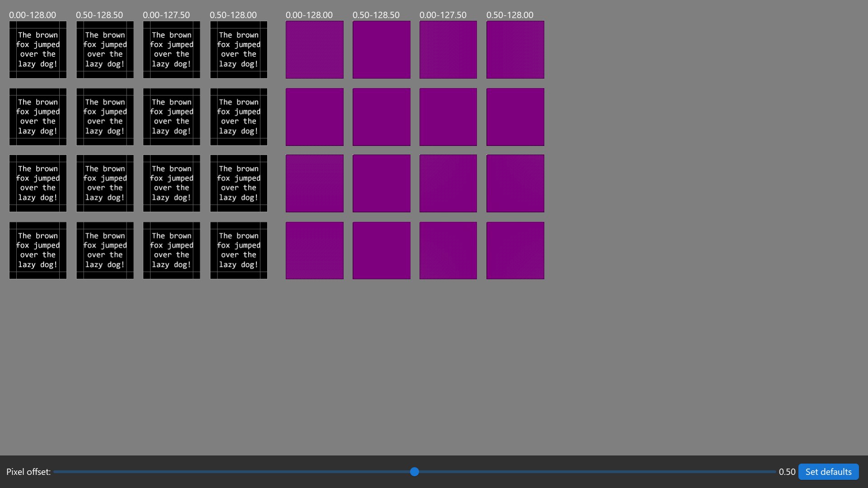Image resolution: width=868 pixels, height=488 pixels.
Task: Click the third-row purple square in the third column
Action: click(448, 183)
